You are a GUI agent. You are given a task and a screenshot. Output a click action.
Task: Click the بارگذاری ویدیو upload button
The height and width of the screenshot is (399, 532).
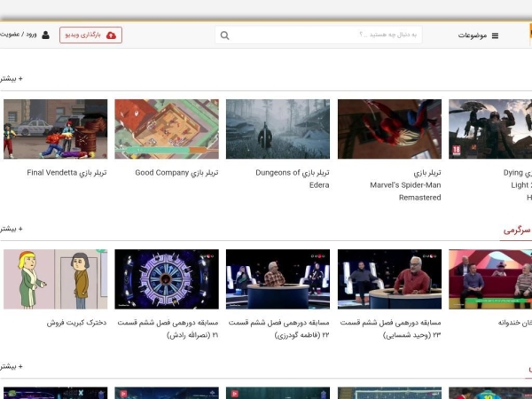click(x=90, y=35)
